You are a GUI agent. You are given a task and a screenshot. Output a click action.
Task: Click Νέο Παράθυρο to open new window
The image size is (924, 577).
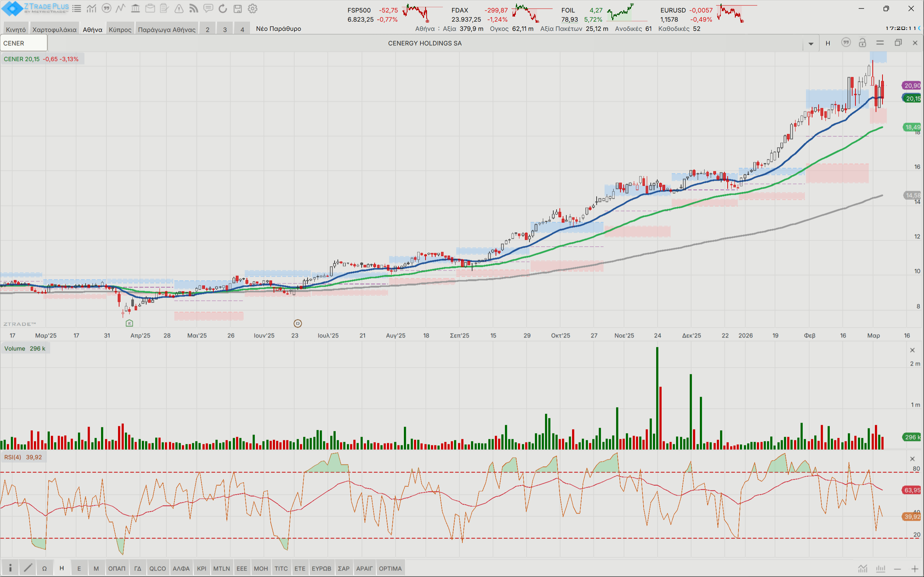[x=278, y=28]
